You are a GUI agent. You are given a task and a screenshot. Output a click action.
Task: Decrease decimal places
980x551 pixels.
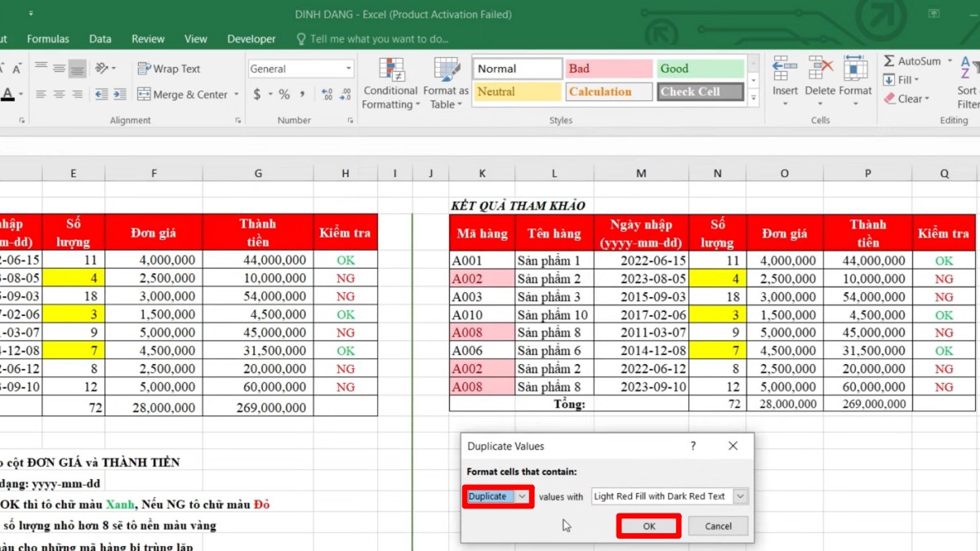point(346,95)
